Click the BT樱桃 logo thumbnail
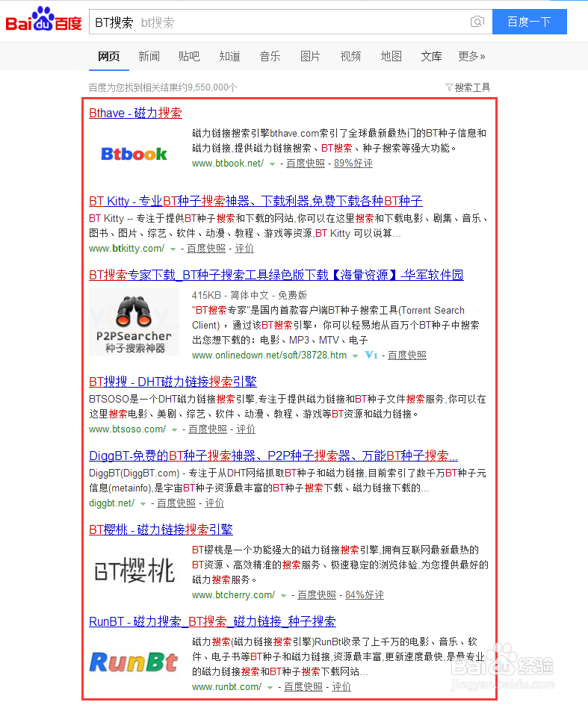 [x=134, y=570]
